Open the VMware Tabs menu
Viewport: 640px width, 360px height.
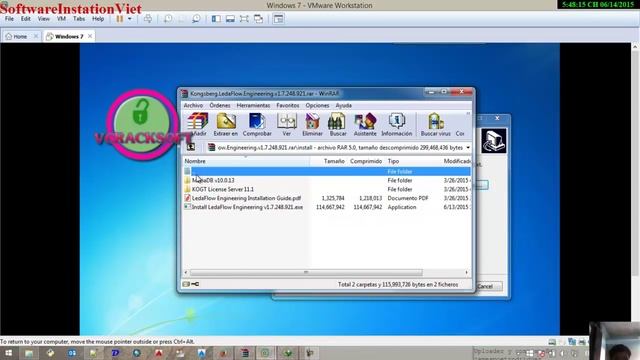coord(79,19)
